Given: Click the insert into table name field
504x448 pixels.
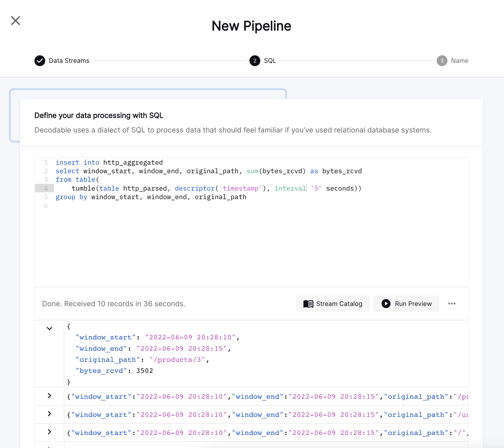Looking at the screenshot, I should click(x=133, y=162).
